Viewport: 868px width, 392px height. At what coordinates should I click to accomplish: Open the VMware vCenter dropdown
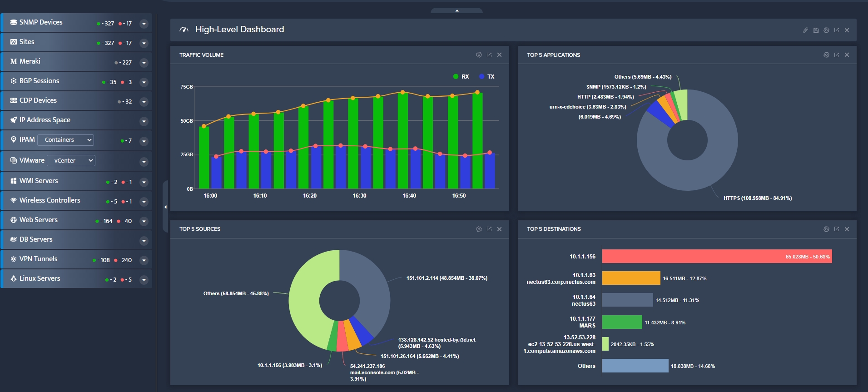tap(71, 160)
